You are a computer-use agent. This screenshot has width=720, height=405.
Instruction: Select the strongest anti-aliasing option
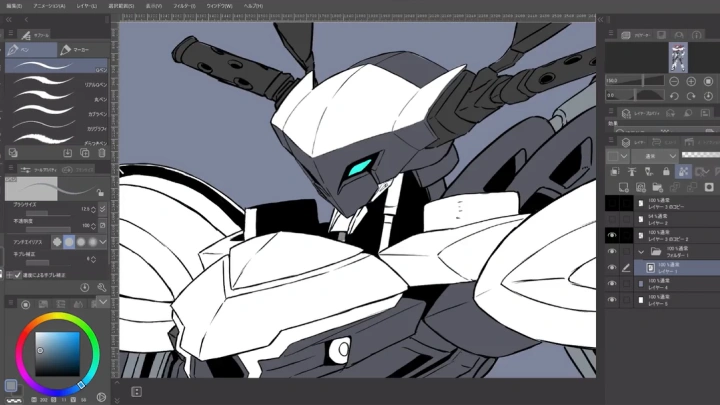(x=91, y=241)
